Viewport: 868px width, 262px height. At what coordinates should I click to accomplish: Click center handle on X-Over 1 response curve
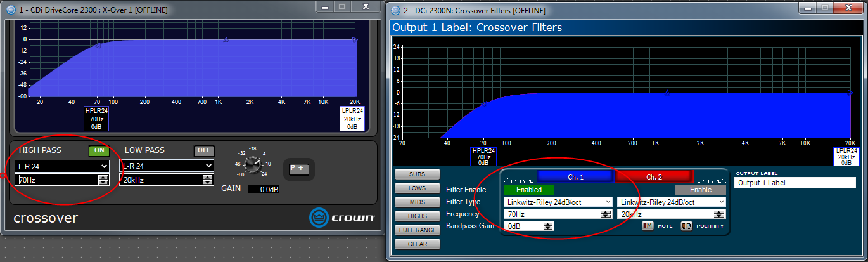click(x=226, y=40)
